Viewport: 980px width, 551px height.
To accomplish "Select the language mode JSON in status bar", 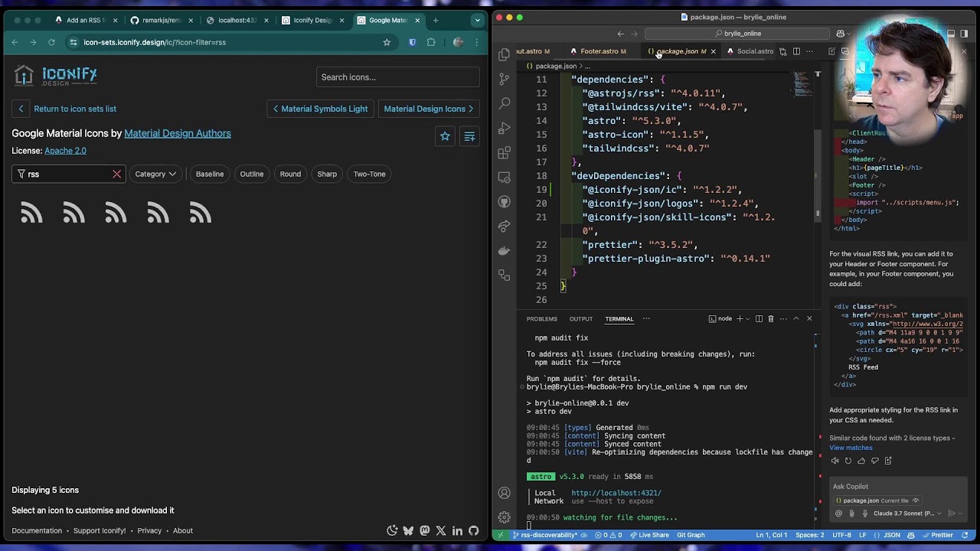I will coord(892,535).
